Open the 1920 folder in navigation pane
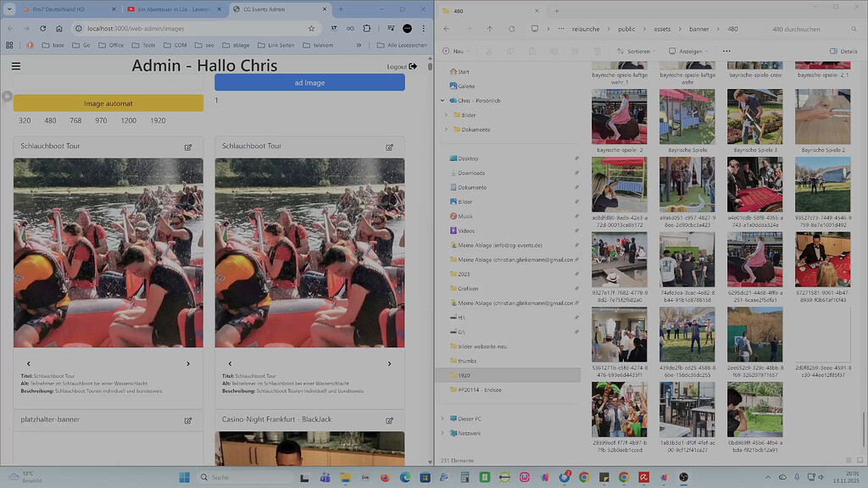Viewport: 868px width, 488px height. tap(509, 375)
